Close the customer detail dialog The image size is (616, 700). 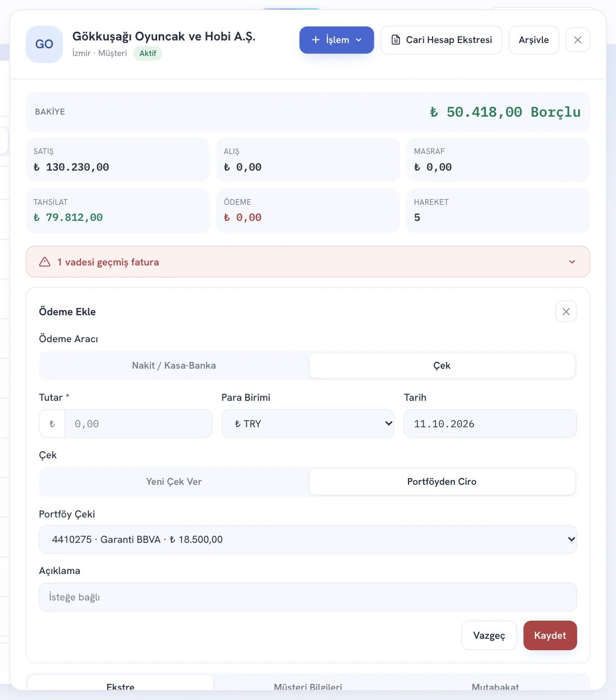point(578,40)
